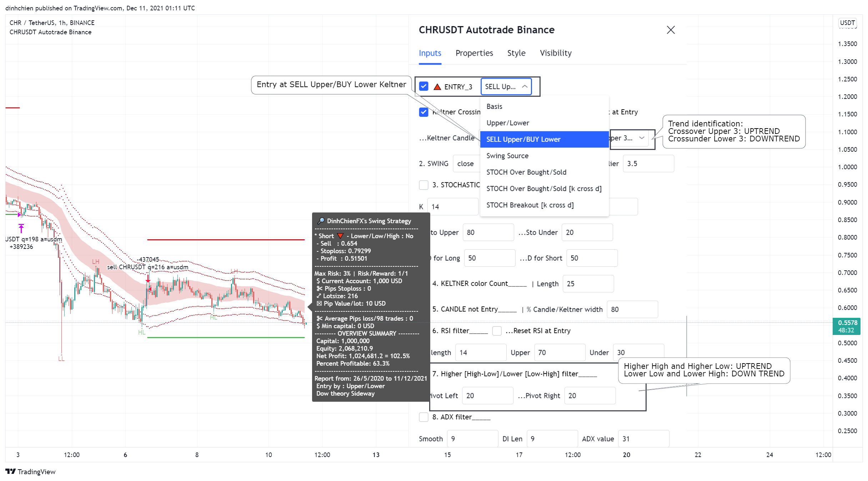Close the CHRUSDT Autotrade Binance settings dialog

pos(671,30)
